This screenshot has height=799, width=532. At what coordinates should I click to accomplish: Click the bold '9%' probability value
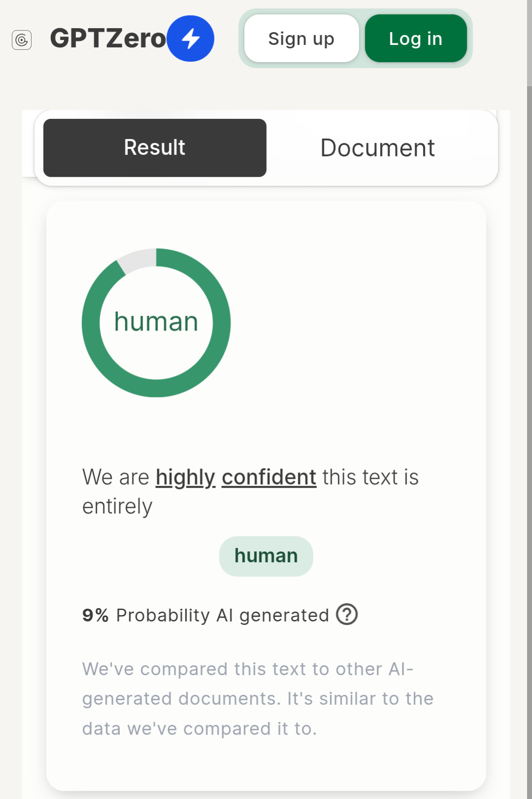[x=95, y=615]
